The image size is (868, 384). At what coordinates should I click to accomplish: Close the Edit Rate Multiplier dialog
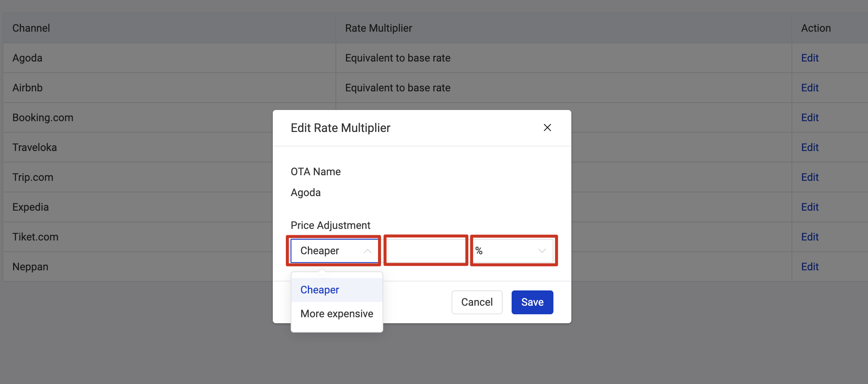pos(547,128)
